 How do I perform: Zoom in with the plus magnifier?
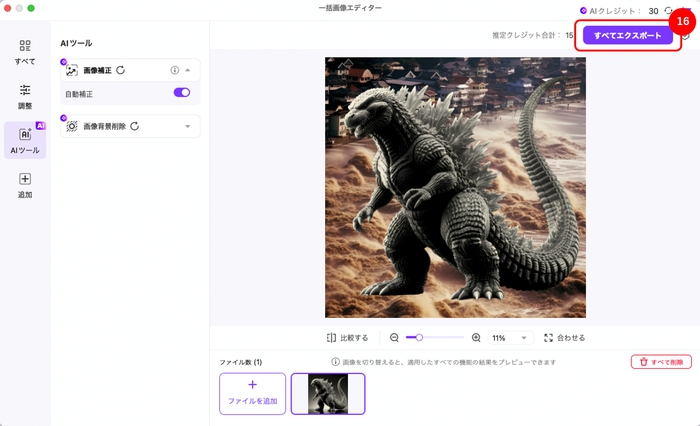point(476,338)
